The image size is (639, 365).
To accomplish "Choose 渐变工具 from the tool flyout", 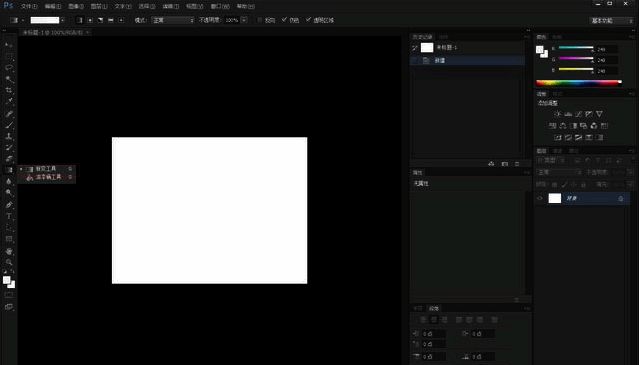I will click(x=47, y=169).
